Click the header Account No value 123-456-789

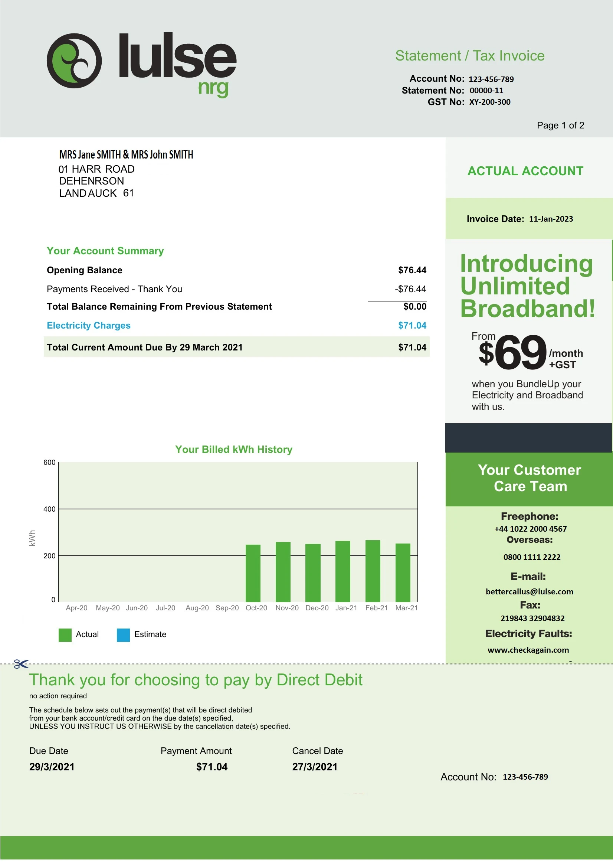coord(491,79)
